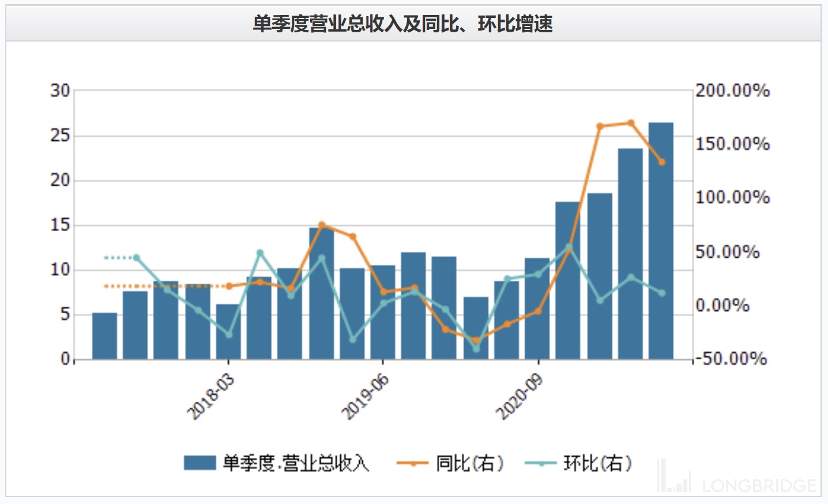Click the 50.00% right-axis label
The width and height of the screenshot is (828, 504).
pyautogui.click(x=728, y=251)
